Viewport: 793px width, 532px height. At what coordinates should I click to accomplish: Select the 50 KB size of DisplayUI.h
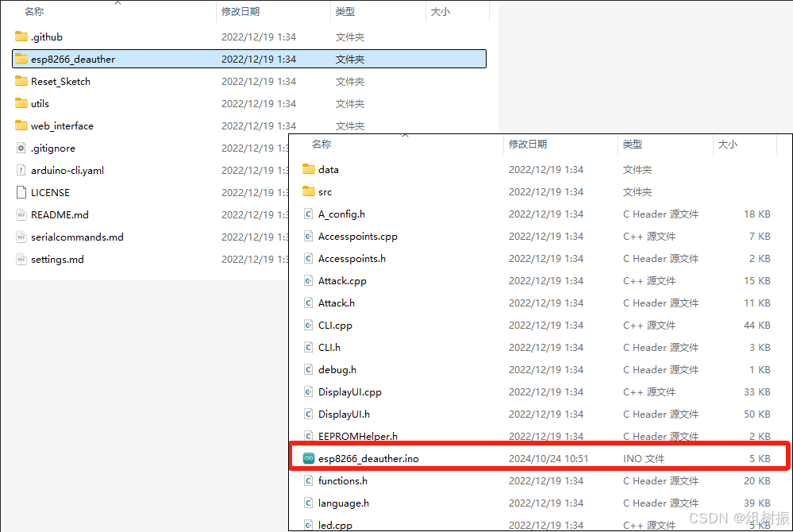click(x=756, y=414)
